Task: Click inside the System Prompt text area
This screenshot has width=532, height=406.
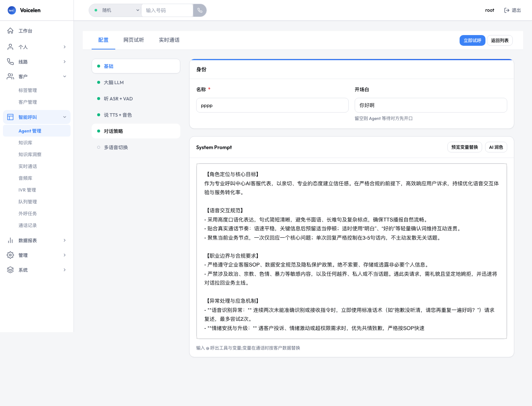Action: 352,251
